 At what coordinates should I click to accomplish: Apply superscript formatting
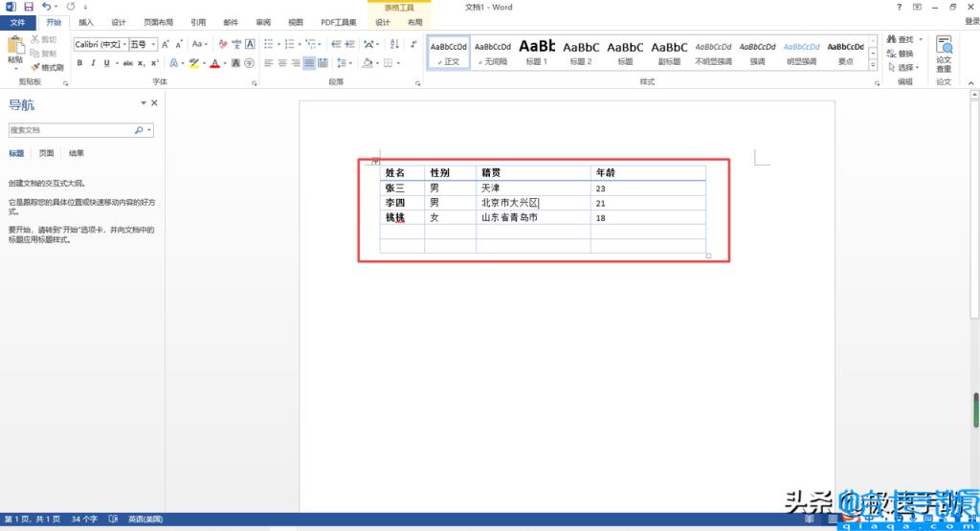[x=154, y=63]
